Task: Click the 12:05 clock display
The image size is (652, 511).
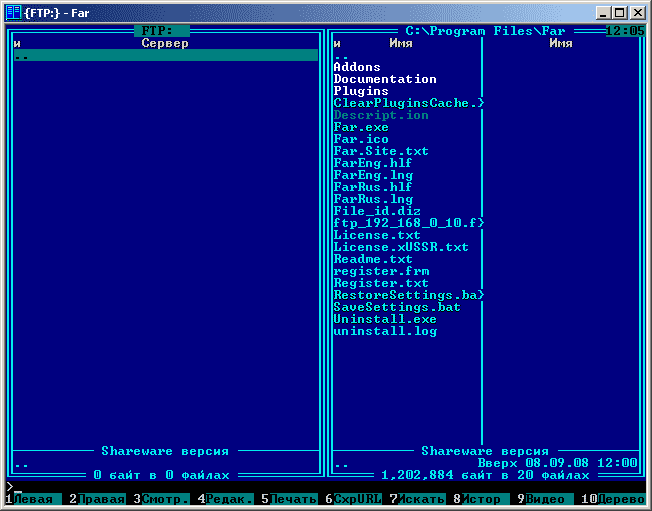Action: (x=625, y=31)
